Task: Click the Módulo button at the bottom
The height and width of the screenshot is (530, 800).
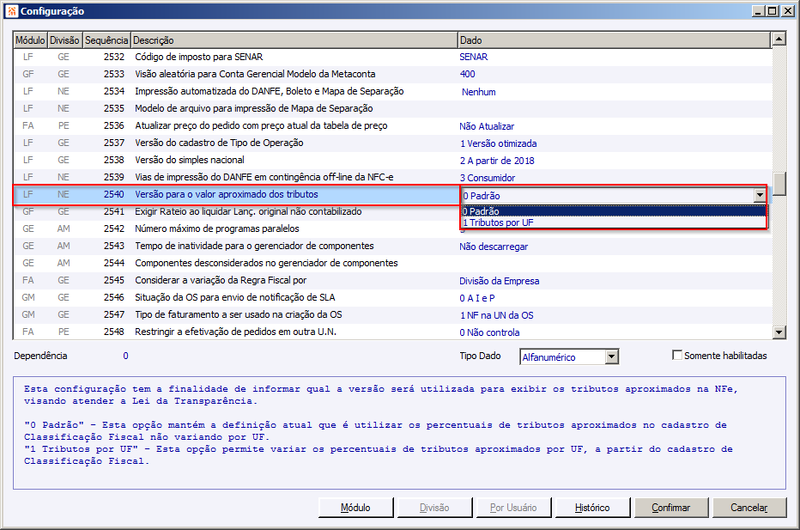Action: click(356, 508)
